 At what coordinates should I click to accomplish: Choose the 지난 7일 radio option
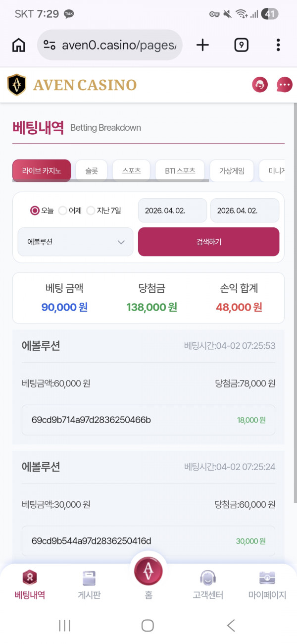(91, 211)
